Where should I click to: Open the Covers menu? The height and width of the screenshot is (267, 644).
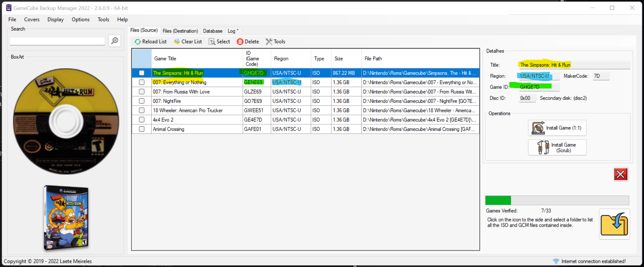(x=31, y=19)
